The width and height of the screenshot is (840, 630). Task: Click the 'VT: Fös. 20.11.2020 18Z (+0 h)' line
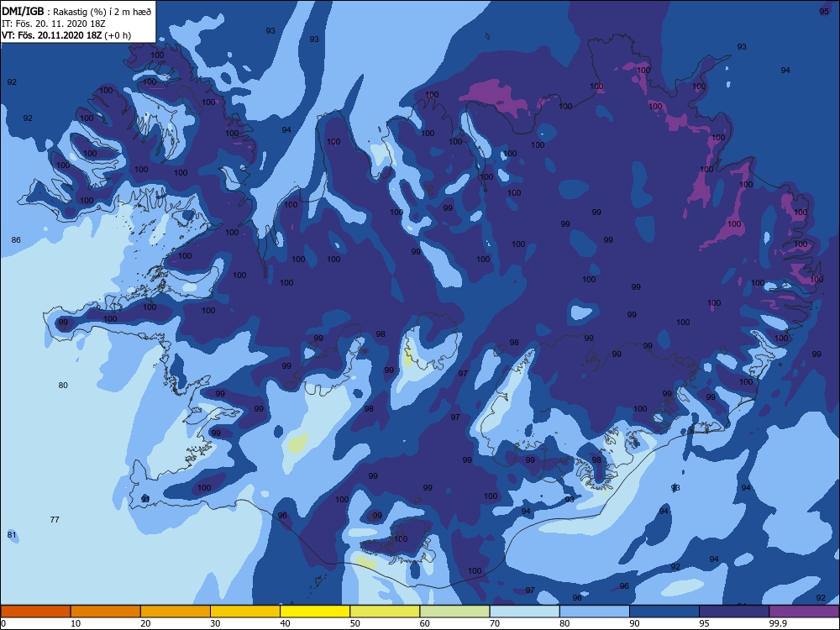coord(66,35)
